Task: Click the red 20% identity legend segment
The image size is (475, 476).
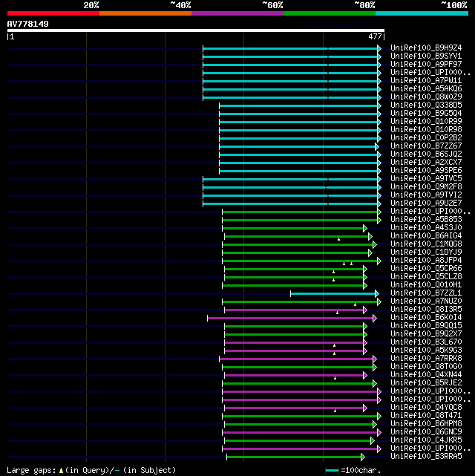Action: (x=53, y=13)
